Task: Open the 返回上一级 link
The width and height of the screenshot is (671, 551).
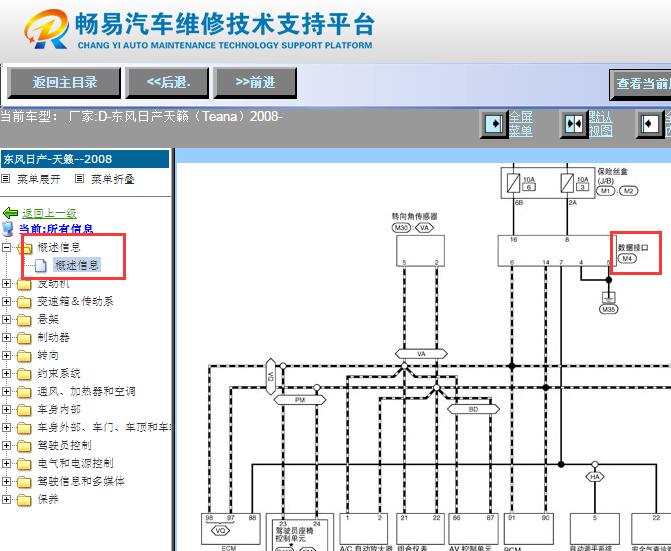Action: click(x=49, y=213)
